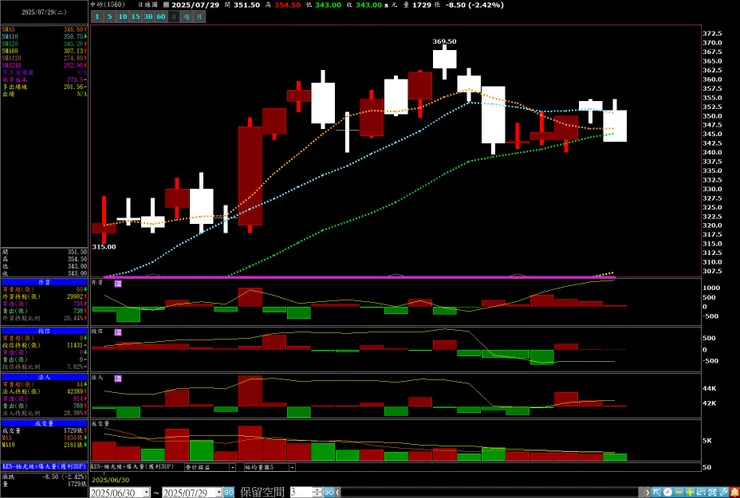Open the 疊計籌碼 indicator dropdown

coord(232,467)
